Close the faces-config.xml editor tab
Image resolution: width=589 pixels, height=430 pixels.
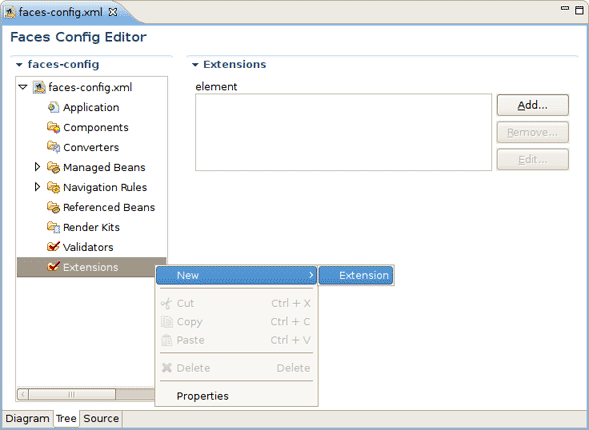pos(112,12)
